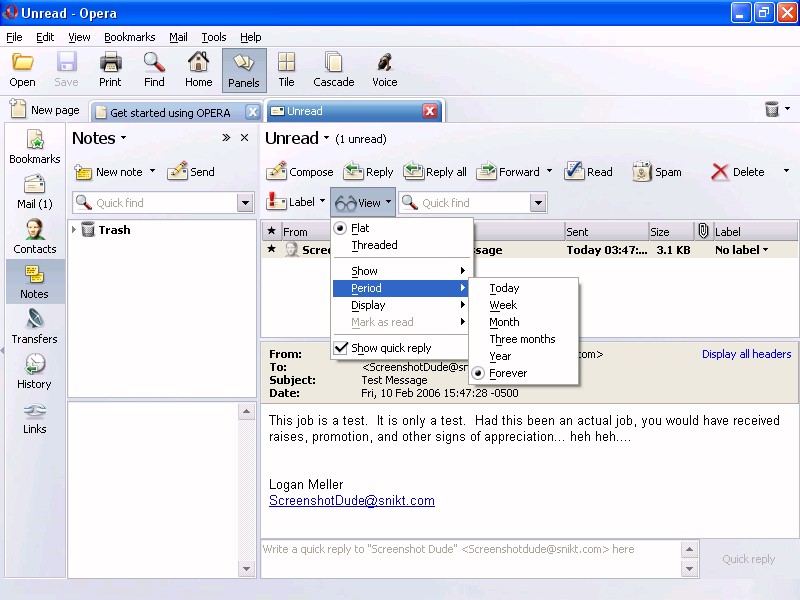Open the Bookmarks menu
This screenshot has height=600, width=800.
[x=129, y=37]
